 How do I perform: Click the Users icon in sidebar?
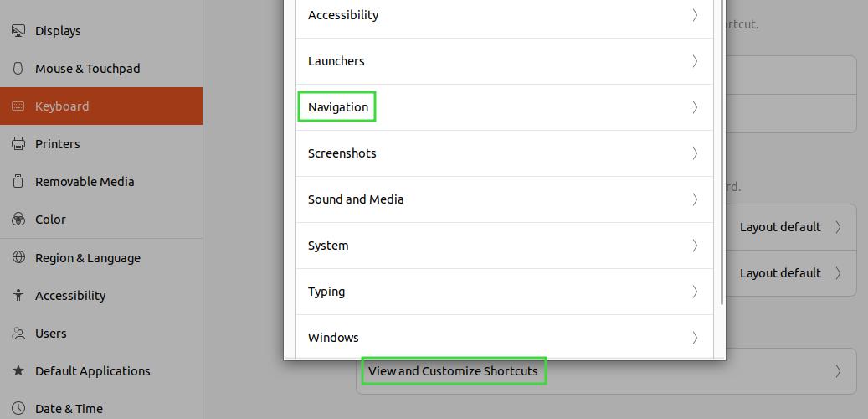(x=18, y=333)
